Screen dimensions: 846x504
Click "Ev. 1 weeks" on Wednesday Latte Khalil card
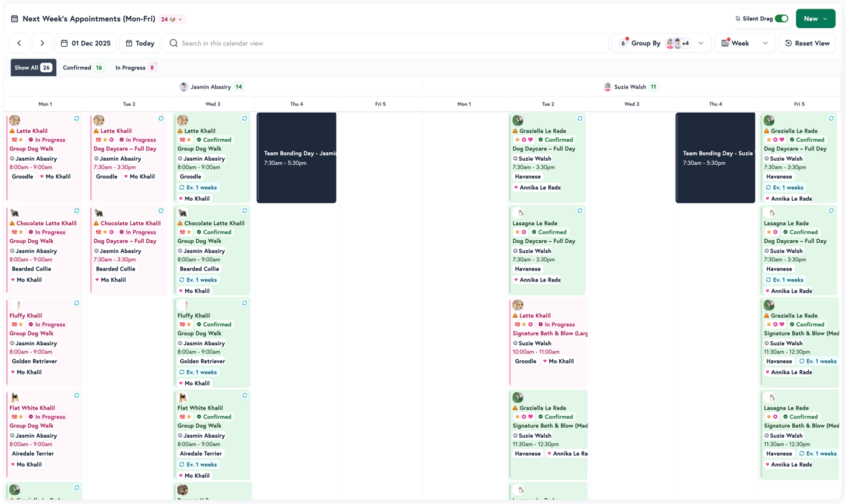[198, 188]
